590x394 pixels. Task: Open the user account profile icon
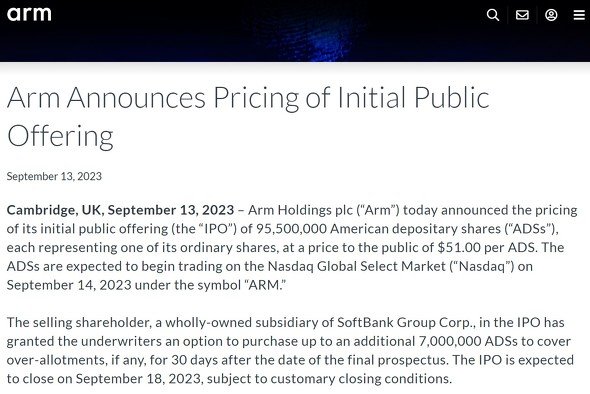coord(551,15)
